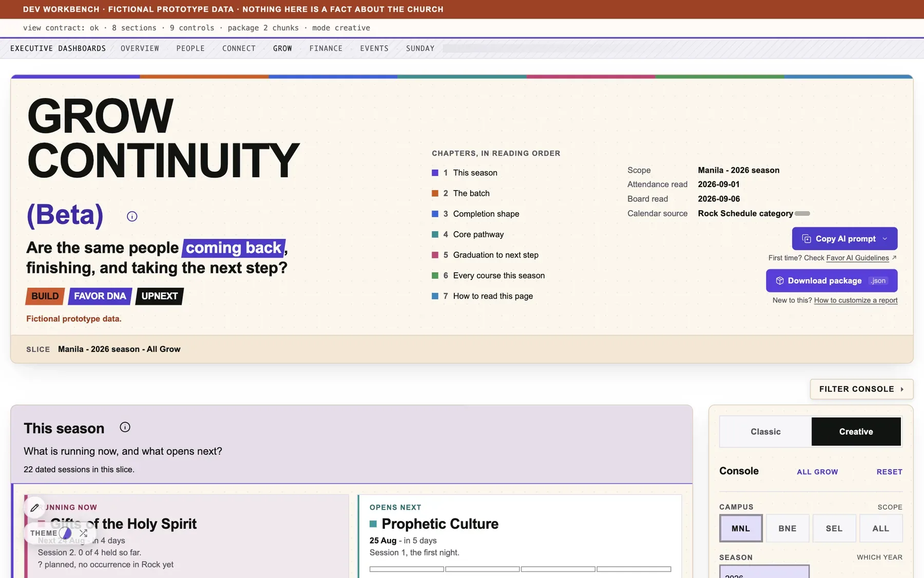This screenshot has width=924, height=578.
Task: Click ALL GROW in the Console
Action: pos(817,472)
